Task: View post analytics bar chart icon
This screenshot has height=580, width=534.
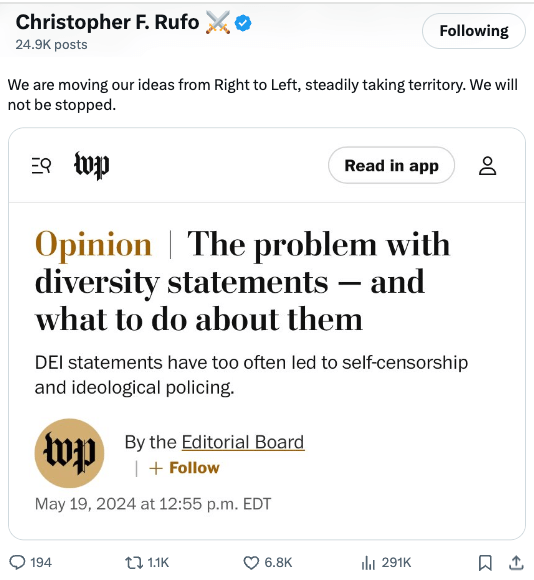Action: click(x=368, y=563)
